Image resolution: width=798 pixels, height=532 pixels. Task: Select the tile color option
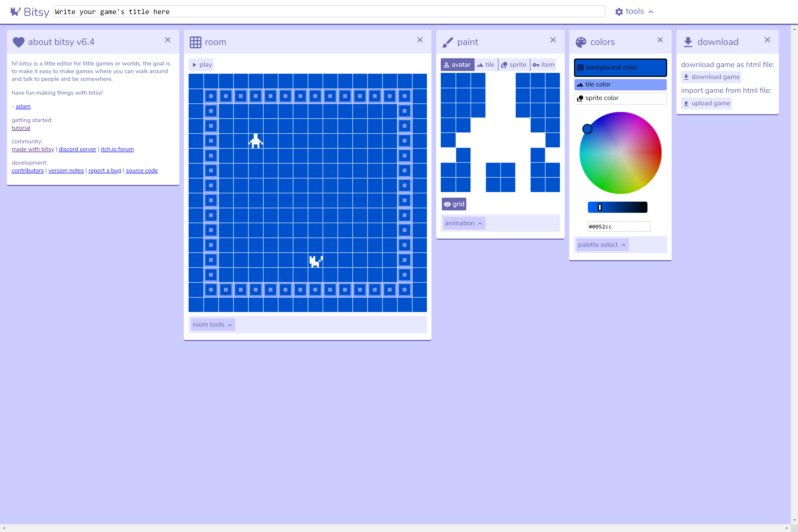620,84
